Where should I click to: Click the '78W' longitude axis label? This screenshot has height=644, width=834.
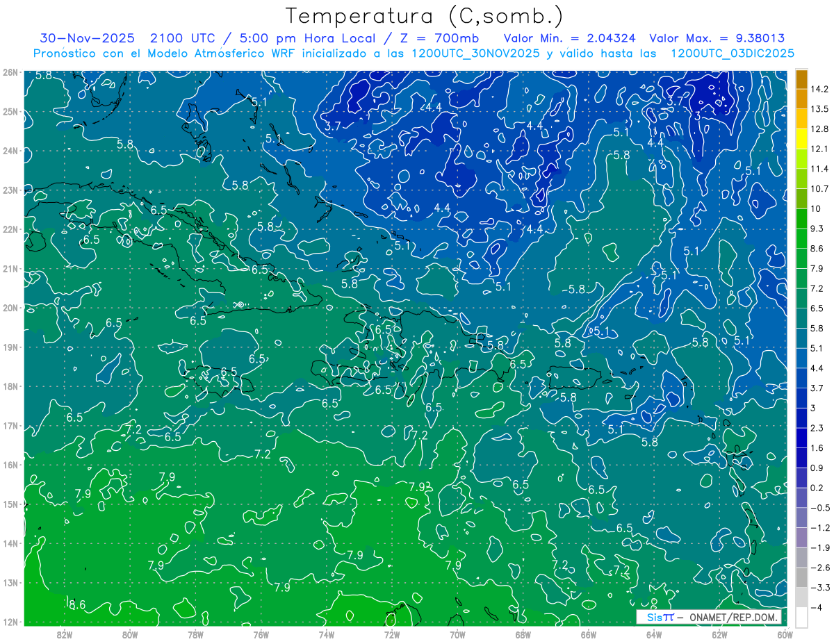(195, 634)
